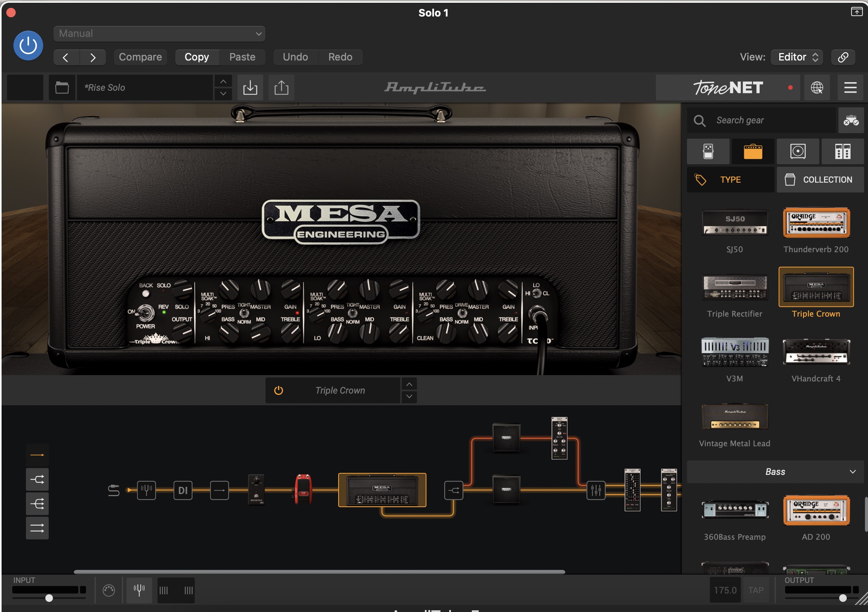Toggle the plugin power bypass button
The image size is (868, 612).
click(28, 46)
